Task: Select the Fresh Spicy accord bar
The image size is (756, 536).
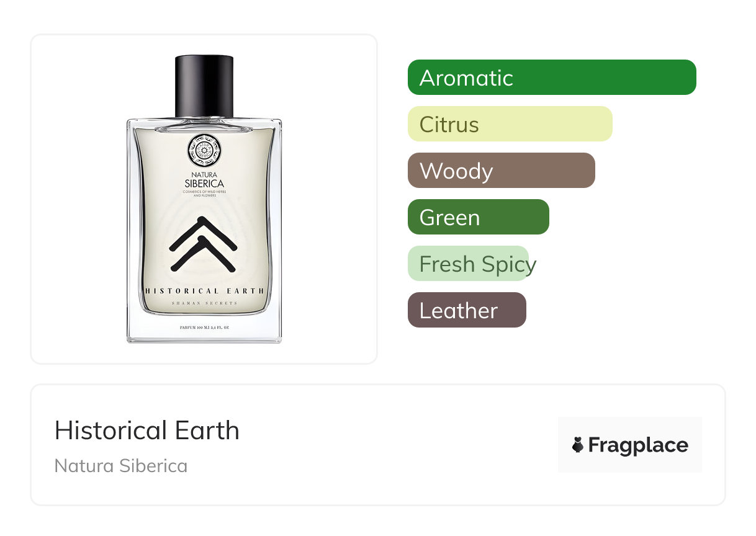Action: pyautogui.click(x=469, y=264)
